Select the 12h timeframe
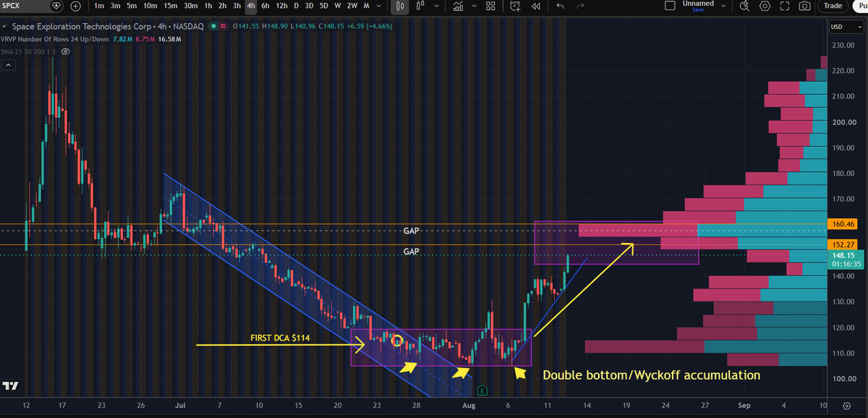The height and width of the screenshot is (418, 868). coord(281,6)
